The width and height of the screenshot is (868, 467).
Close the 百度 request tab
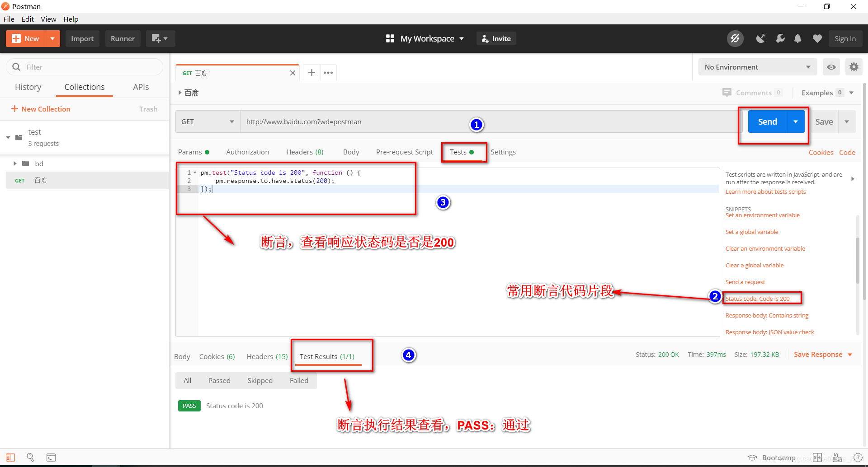(292, 73)
